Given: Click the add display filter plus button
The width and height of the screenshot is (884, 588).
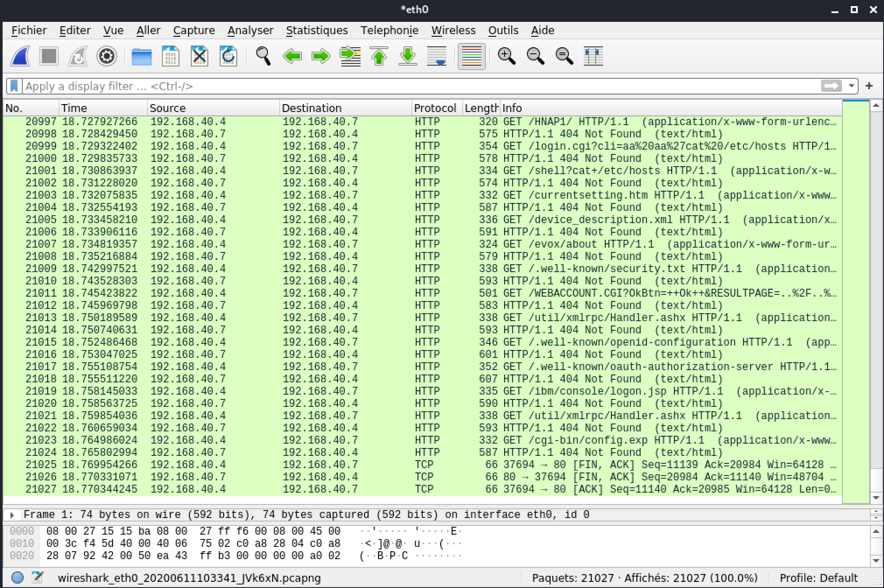Looking at the screenshot, I should coord(870,86).
